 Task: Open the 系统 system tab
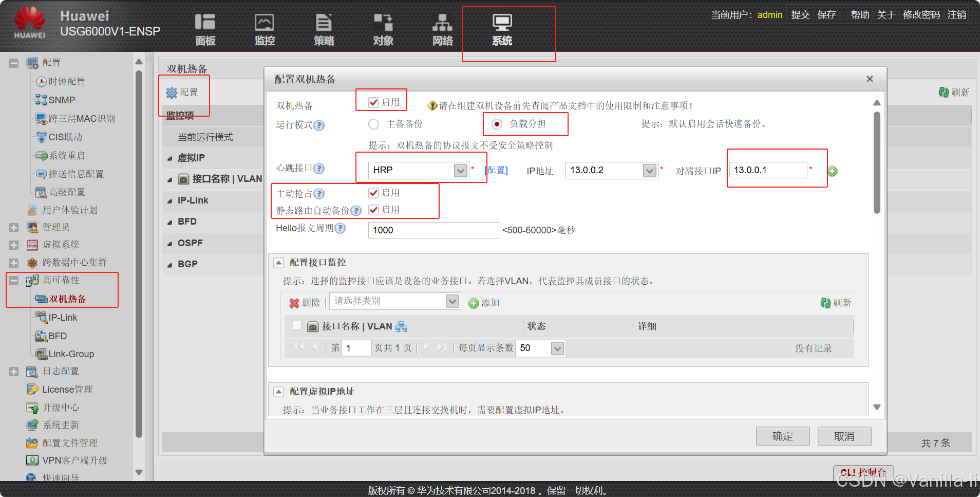[502, 30]
